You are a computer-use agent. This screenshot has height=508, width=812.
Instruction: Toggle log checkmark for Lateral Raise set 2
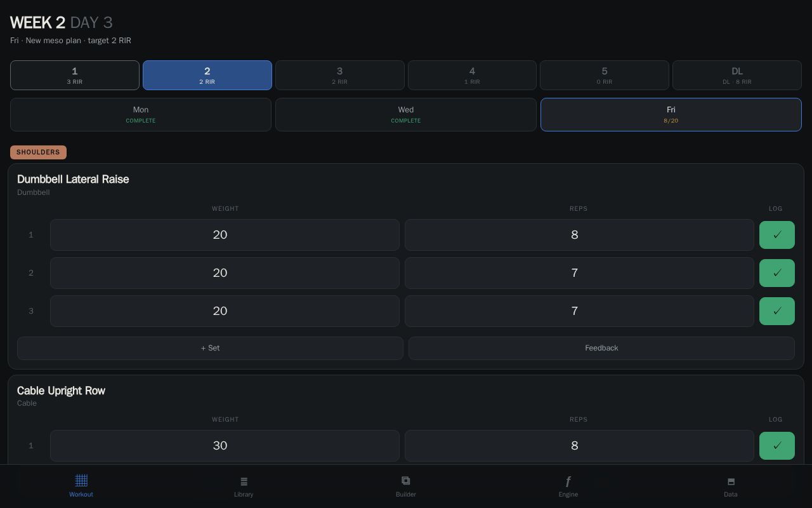pyautogui.click(x=777, y=273)
